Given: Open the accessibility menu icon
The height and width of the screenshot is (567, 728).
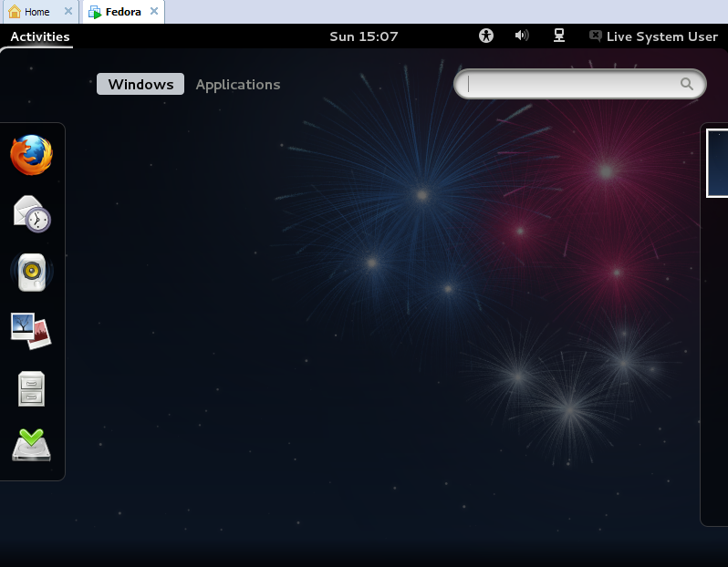Looking at the screenshot, I should pos(486,36).
